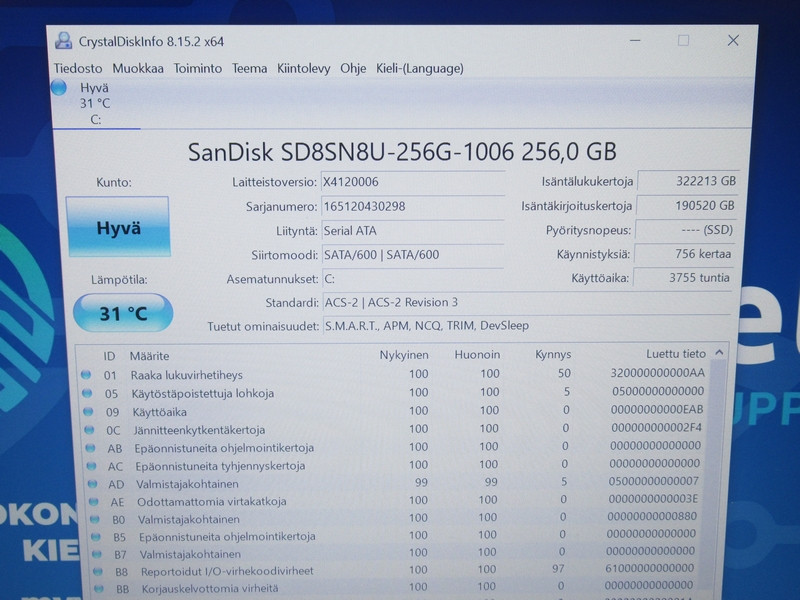Click raw value 61000000000000

point(650,568)
